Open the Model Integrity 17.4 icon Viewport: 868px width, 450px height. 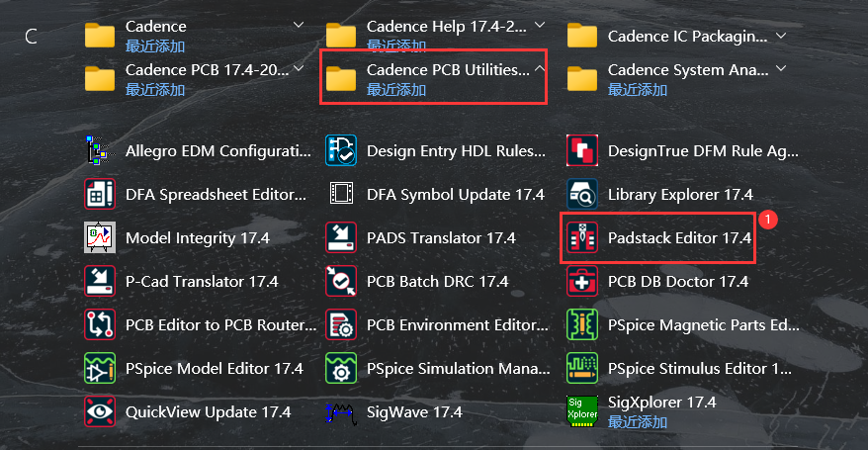point(100,238)
